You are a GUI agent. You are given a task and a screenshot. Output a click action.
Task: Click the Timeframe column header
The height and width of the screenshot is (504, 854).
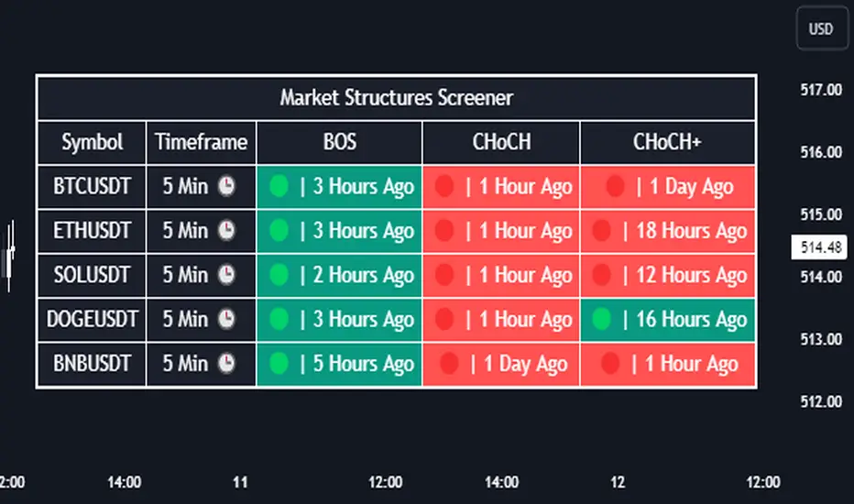[201, 143]
